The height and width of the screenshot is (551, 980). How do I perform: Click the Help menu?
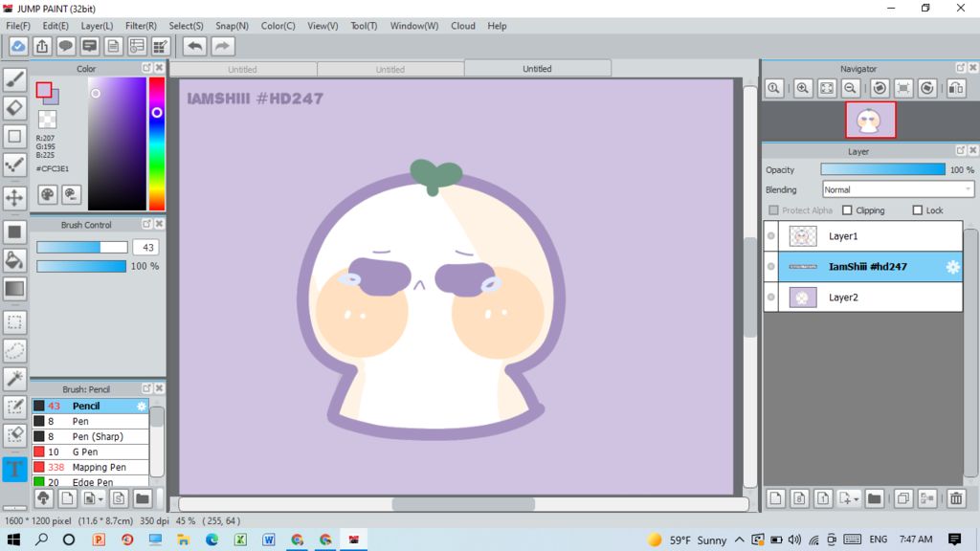tap(497, 26)
